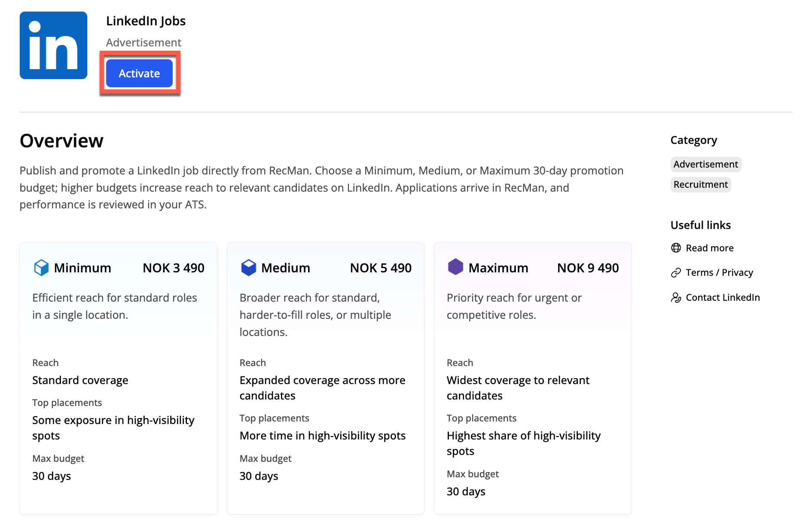Click the 30 days value in Maximum card
This screenshot has width=812, height=531.
466,491
